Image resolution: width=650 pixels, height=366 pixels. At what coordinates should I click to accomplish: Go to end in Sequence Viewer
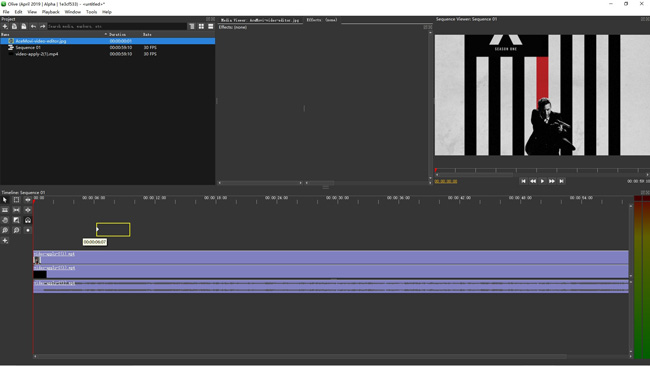pyautogui.click(x=561, y=181)
